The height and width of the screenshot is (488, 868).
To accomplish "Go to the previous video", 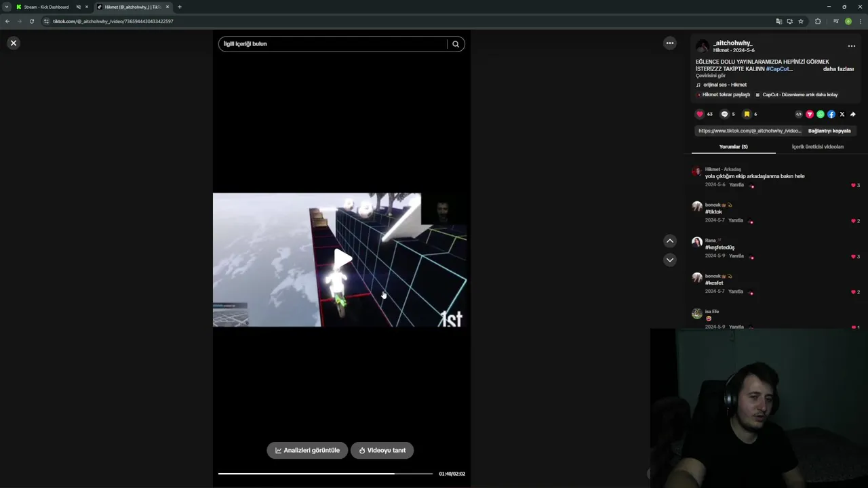I will click(x=670, y=241).
